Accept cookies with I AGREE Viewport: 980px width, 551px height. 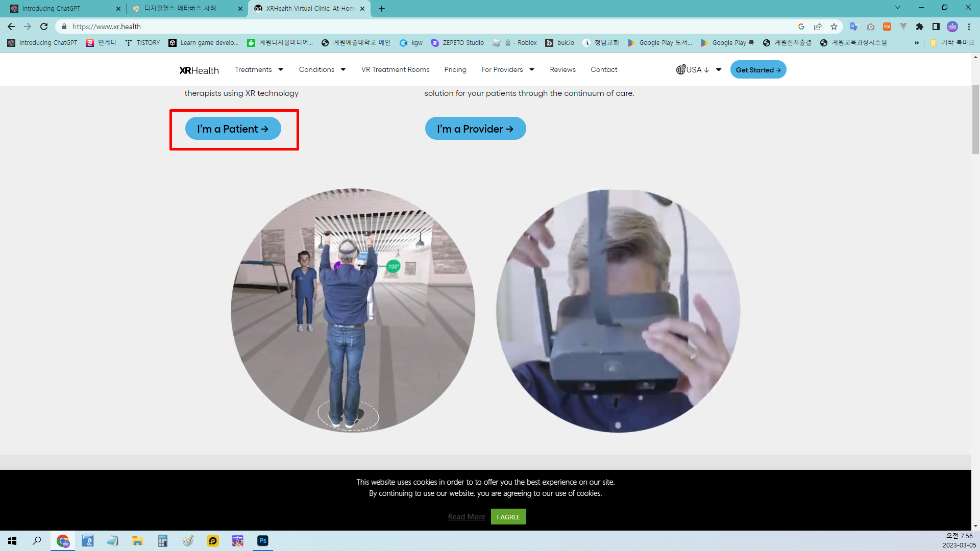[508, 517]
